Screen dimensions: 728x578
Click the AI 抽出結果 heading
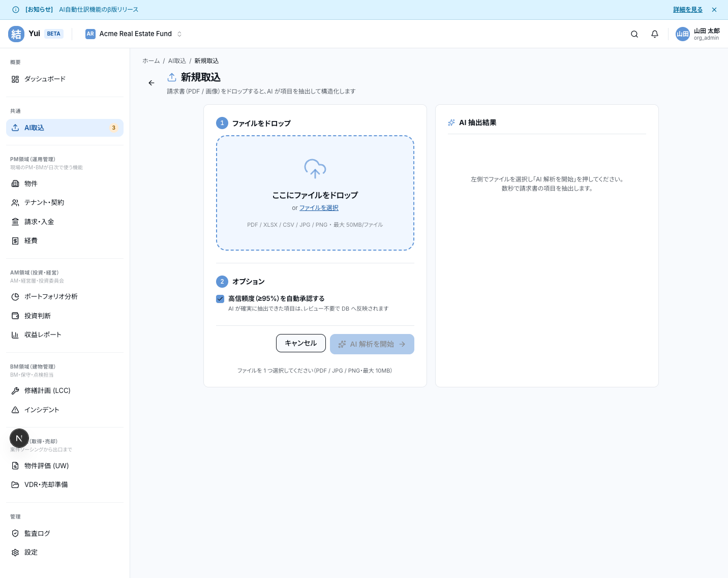(478, 123)
